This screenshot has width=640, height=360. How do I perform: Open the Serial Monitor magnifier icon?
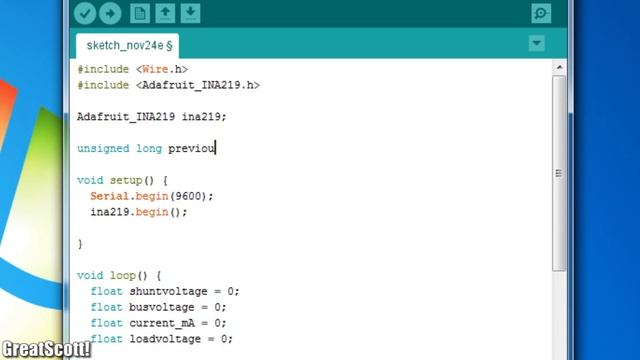click(541, 13)
